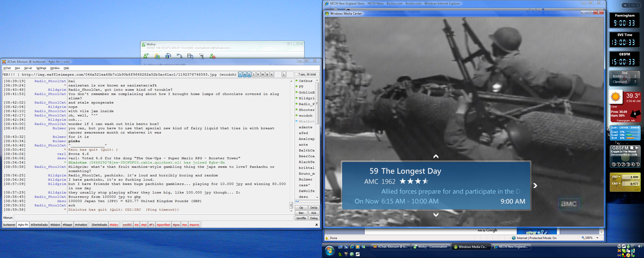The width and height of the screenshot is (644, 258).
Task: Click XChat chat area scrollbar down arrow
Action: [x=291, y=211]
